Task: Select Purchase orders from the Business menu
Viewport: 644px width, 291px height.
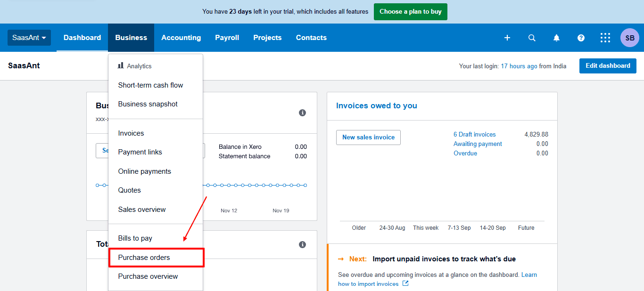Action: click(143, 258)
